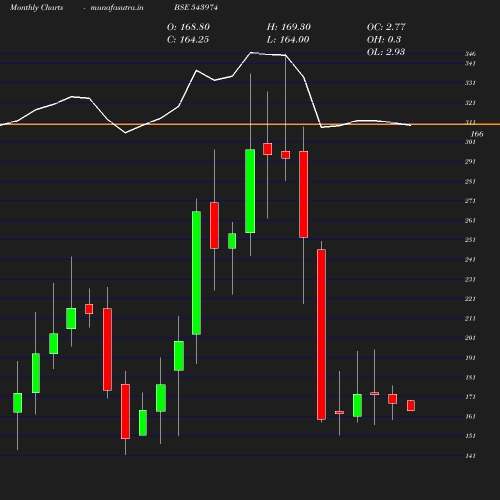Click the 261 price axis label
Image resolution: width=500 pixels, height=500 pixels.
[x=470, y=220]
